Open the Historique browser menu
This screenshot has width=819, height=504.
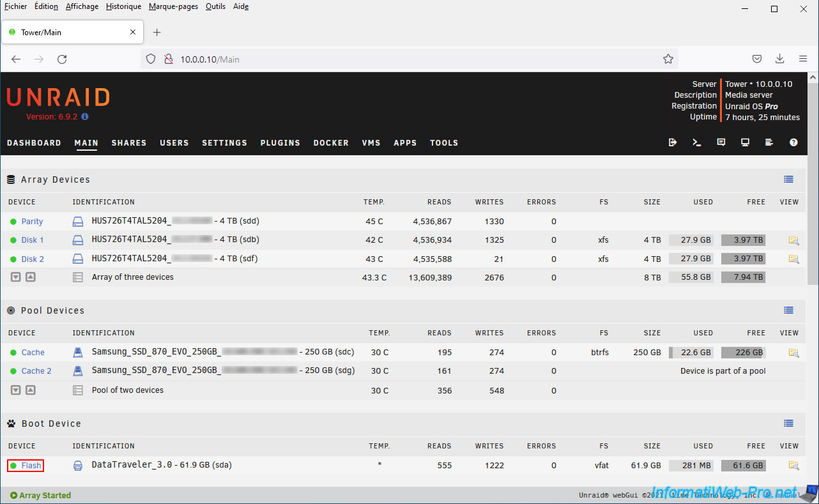pos(123,6)
